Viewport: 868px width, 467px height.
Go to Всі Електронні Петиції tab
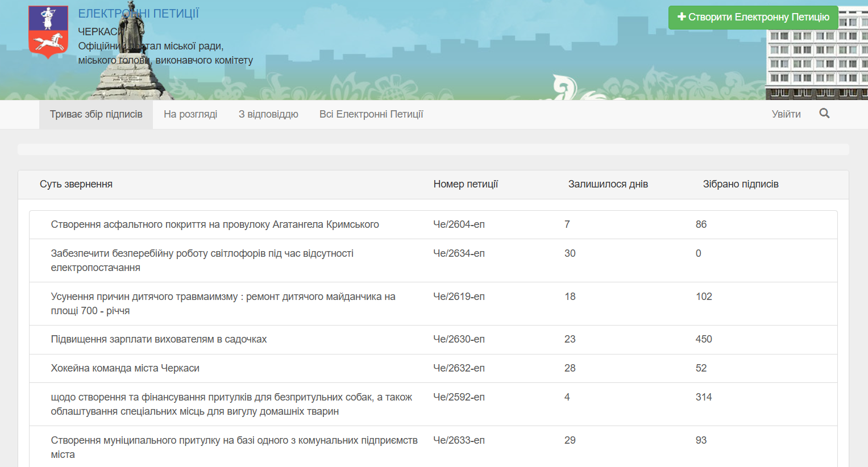point(371,114)
